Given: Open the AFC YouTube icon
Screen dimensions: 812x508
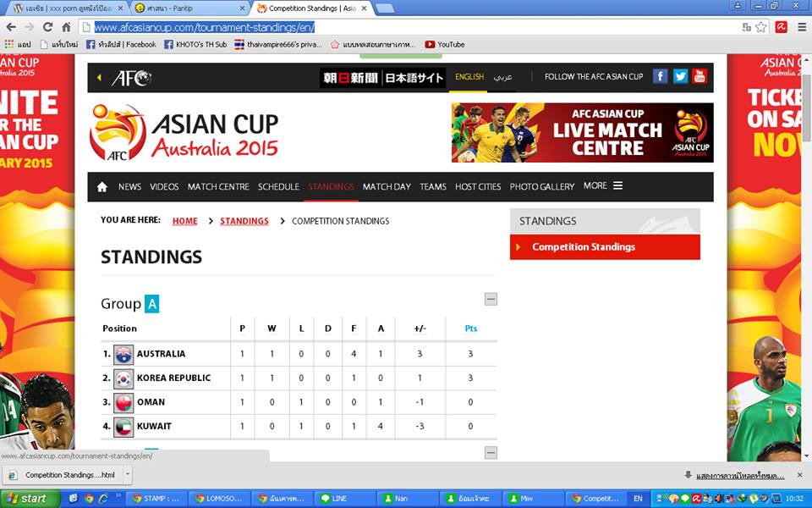Looking at the screenshot, I should 700,77.
